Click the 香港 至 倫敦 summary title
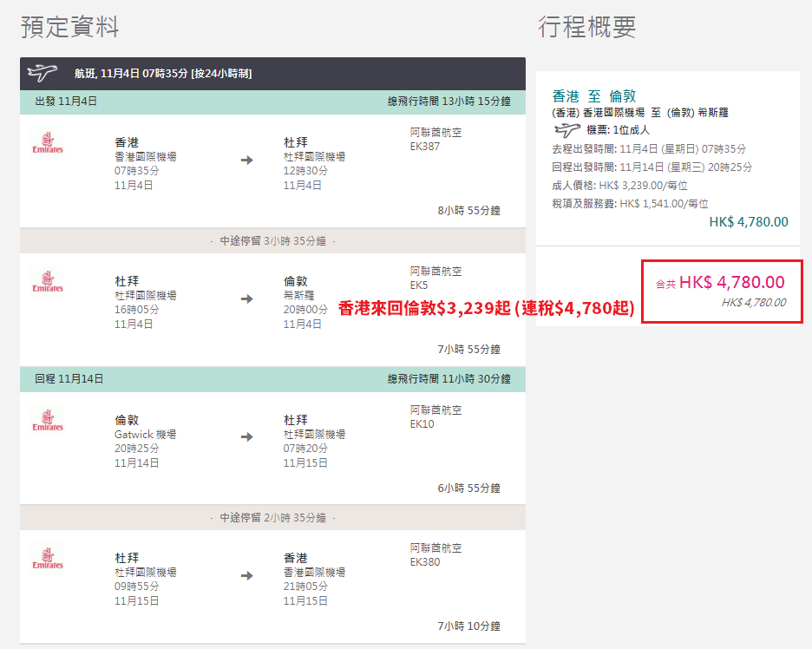 tap(594, 96)
